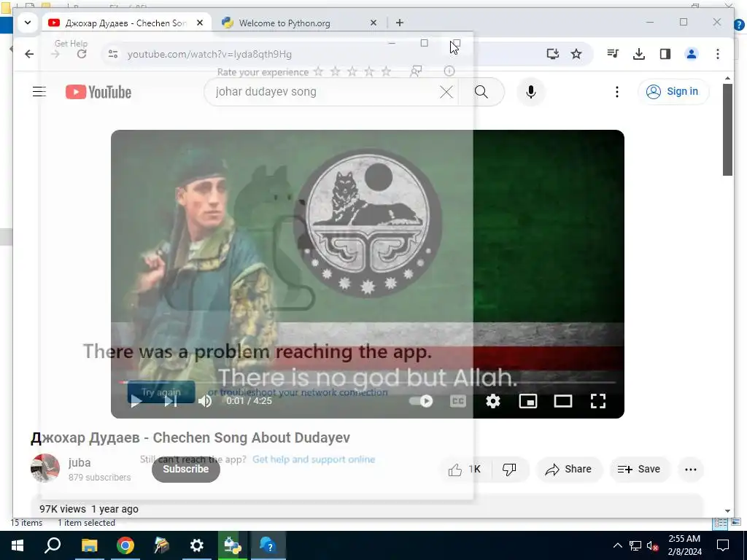The width and height of the screenshot is (747, 560).
Task: Skip to next video
Action: pos(171,401)
